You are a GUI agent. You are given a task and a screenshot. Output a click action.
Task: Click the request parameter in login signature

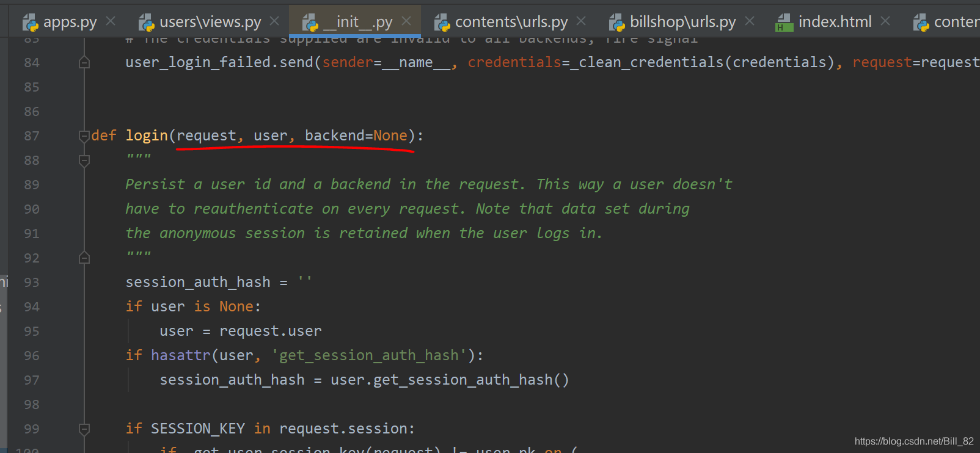coord(207,136)
